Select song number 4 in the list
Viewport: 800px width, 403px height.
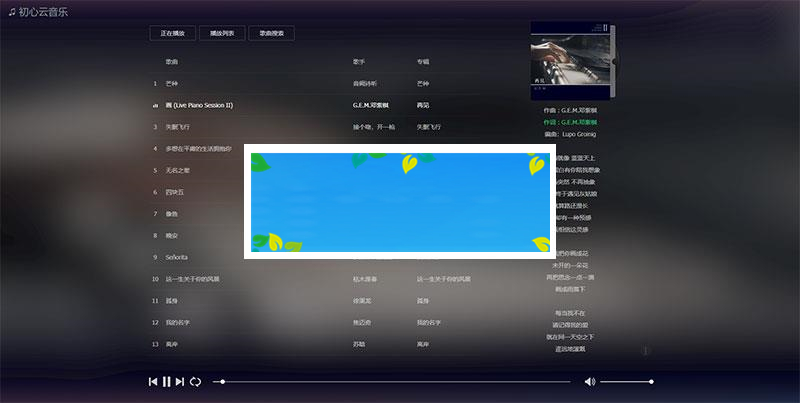[x=198, y=148]
